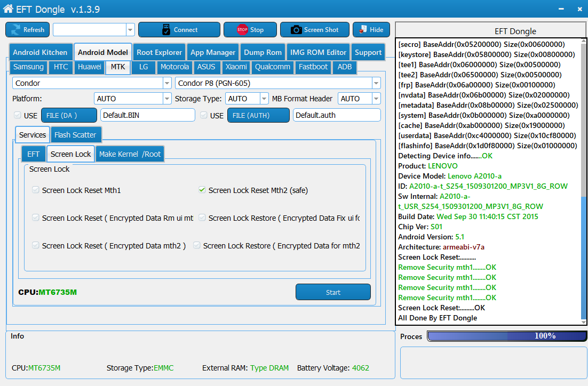The image size is (588, 386).
Task: Click the FILE (DA) button
Action: [x=69, y=115]
